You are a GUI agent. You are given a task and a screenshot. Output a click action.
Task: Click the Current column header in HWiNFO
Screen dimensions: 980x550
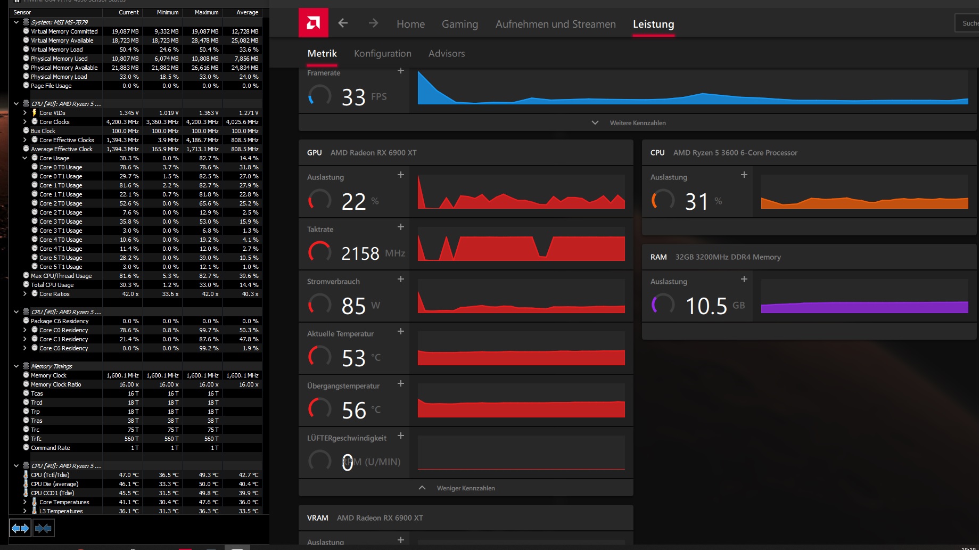[122, 12]
